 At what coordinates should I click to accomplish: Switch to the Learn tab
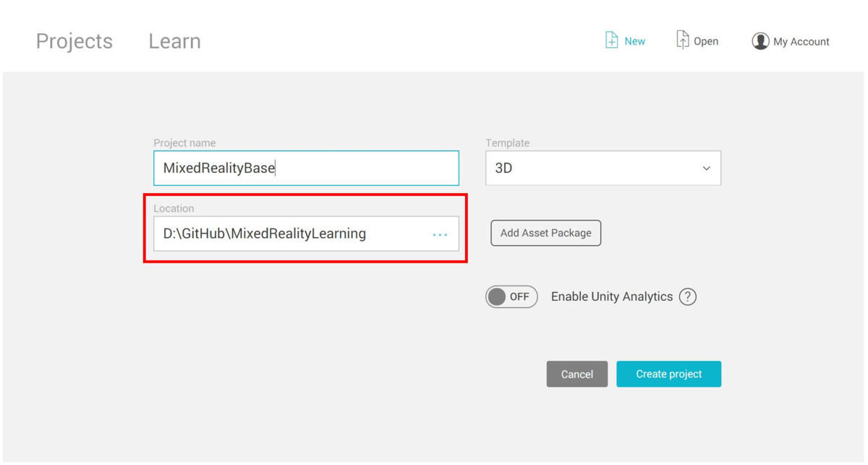click(x=174, y=41)
